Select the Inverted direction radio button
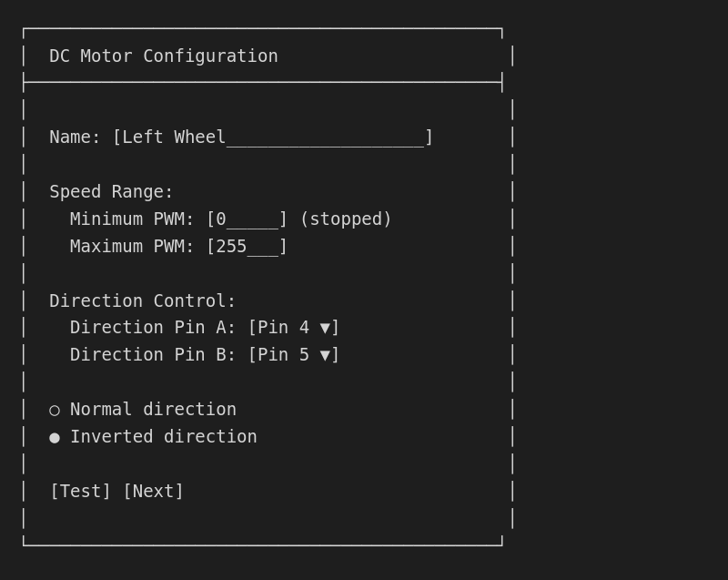Image resolution: width=728 pixels, height=580 pixels. tap(55, 436)
